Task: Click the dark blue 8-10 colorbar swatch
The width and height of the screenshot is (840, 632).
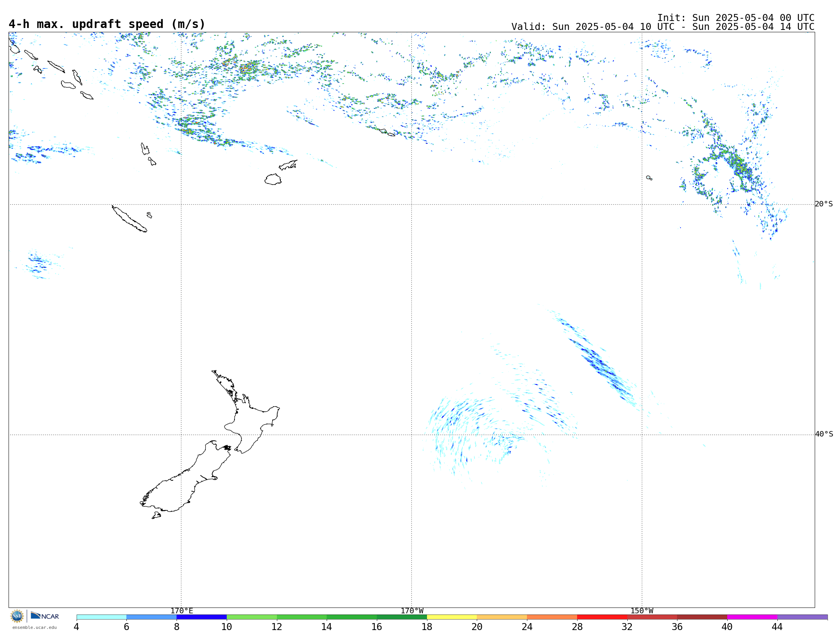Action: [x=201, y=617]
